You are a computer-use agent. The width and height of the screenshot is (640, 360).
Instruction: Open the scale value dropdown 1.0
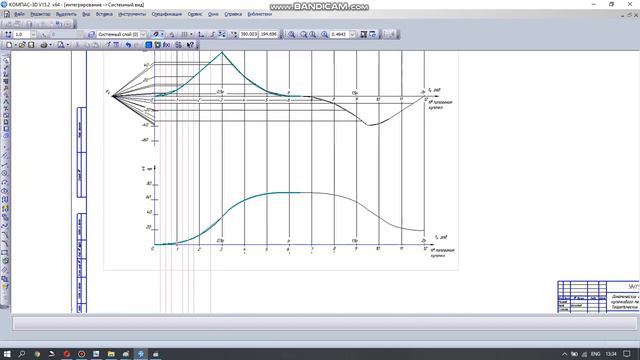(x=33, y=35)
